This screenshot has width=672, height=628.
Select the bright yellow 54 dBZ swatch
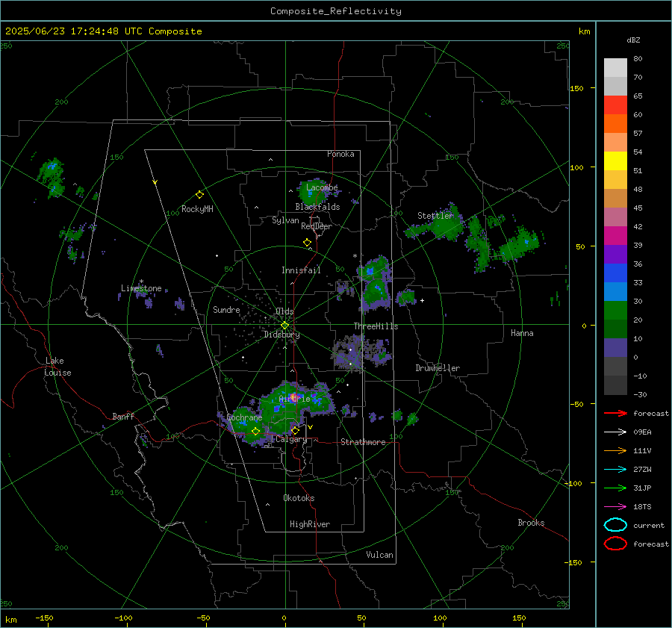(x=615, y=161)
